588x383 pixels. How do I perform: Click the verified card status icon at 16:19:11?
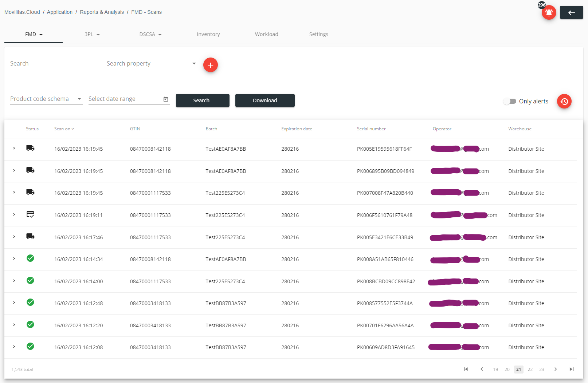[x=30, y=214]
